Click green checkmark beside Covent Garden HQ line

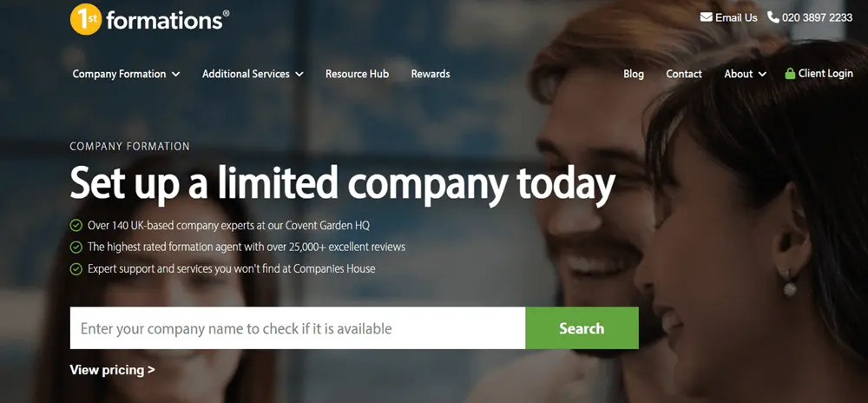pos(76,225)
